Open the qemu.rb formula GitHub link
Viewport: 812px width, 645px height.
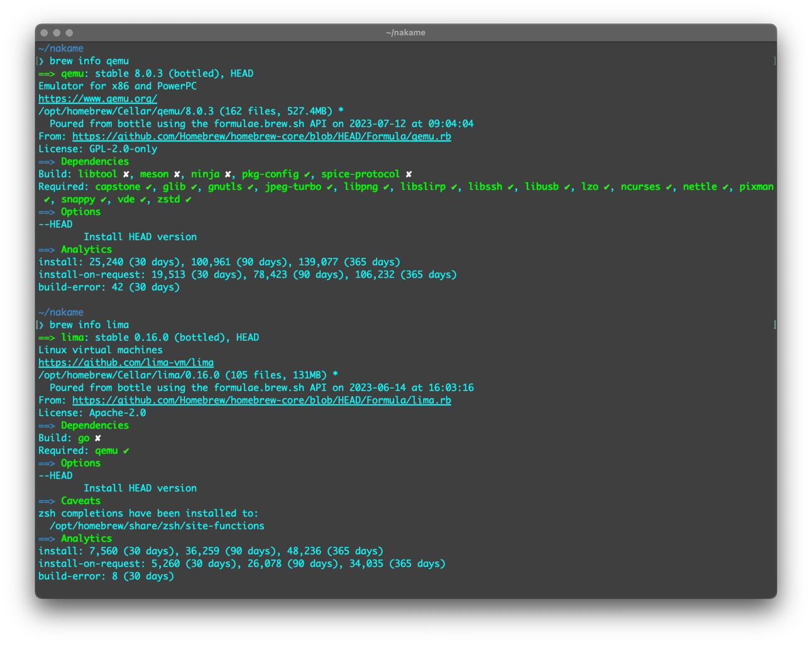click(x=261, y=136)
